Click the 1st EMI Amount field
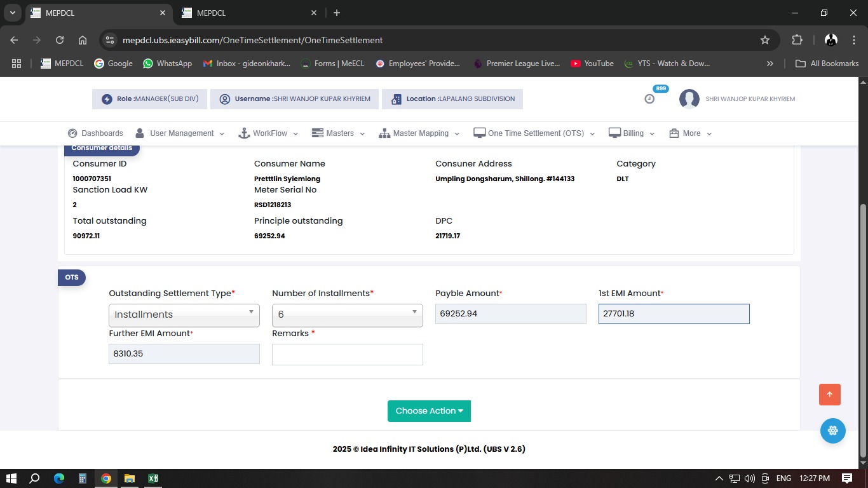This screenshot has height=488, width=868. [x=674, y=313]
